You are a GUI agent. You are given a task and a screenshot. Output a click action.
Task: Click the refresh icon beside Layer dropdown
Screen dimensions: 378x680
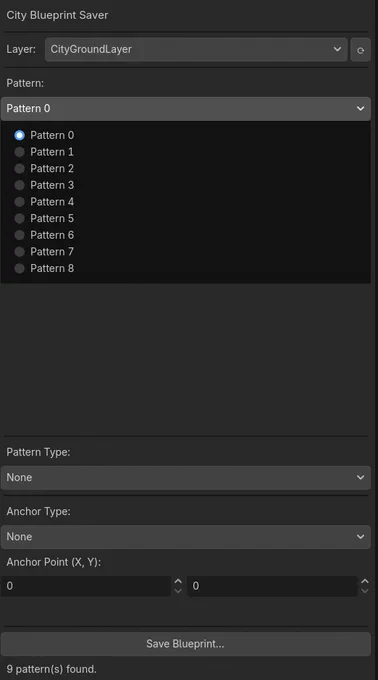pyautogui.click(x=360, y=50)
